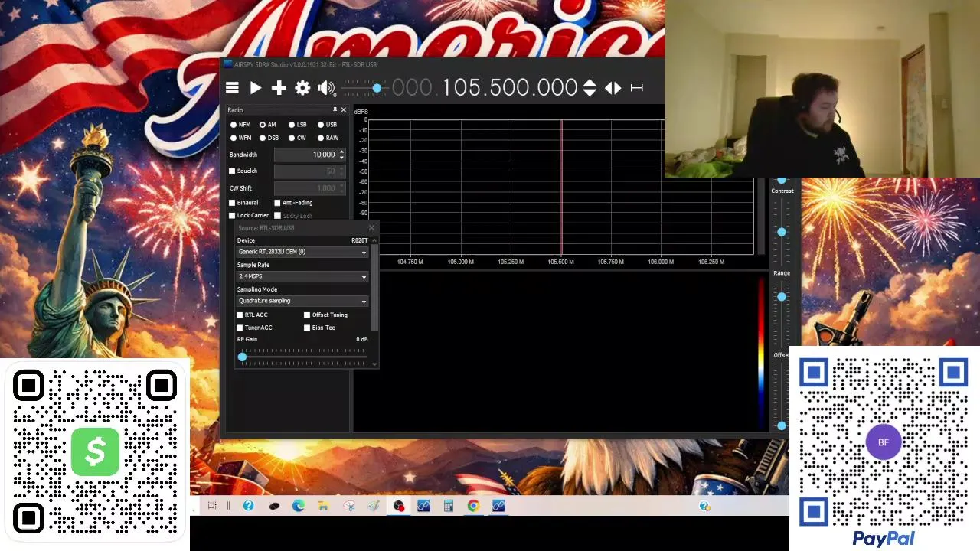
Task: Click the source popup scroll-up arrow
Action: click(374, 240)
